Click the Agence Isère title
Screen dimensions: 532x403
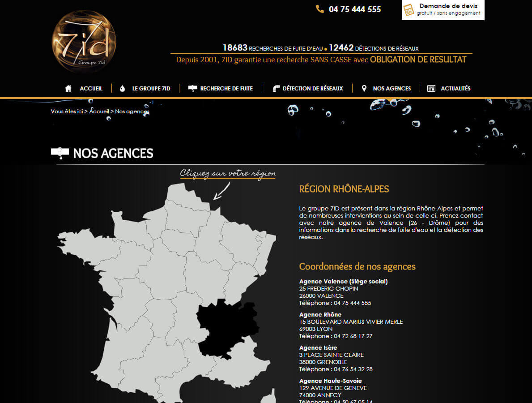coord(318,347)
